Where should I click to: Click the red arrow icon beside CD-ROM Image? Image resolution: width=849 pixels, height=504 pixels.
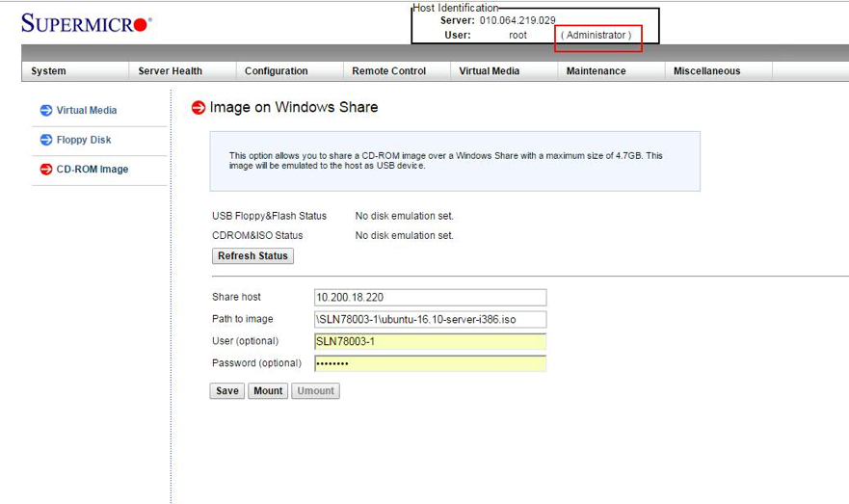tap(46, 170)
